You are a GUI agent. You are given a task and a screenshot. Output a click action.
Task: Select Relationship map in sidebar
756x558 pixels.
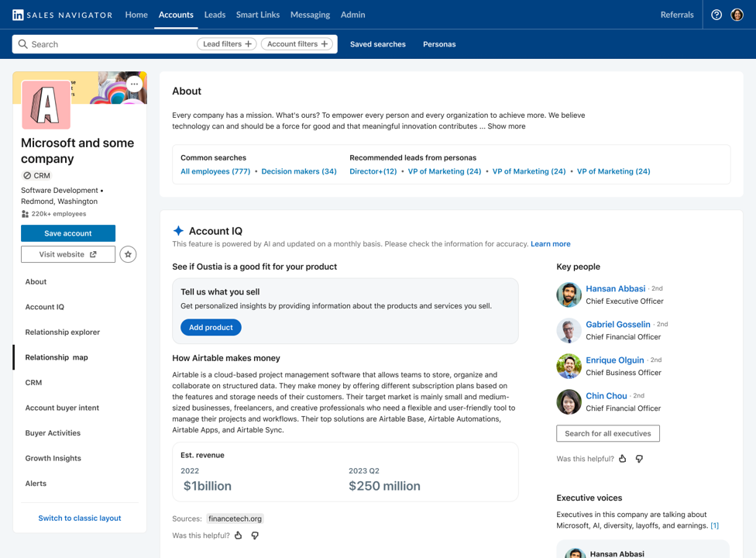coord(57,357)
